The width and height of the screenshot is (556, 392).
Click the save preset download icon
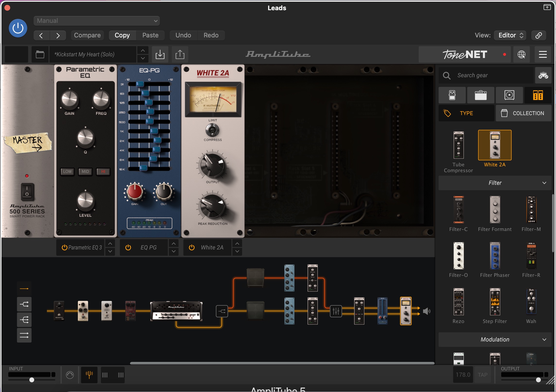[x=160, y=54]
